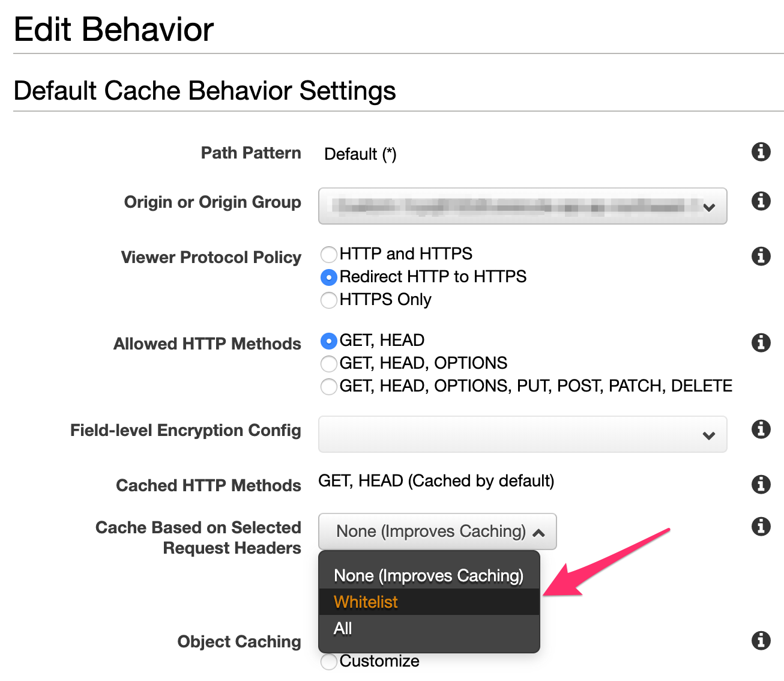
Task: Collapse the request headers caching dropdown
Action: pos(437,531)
